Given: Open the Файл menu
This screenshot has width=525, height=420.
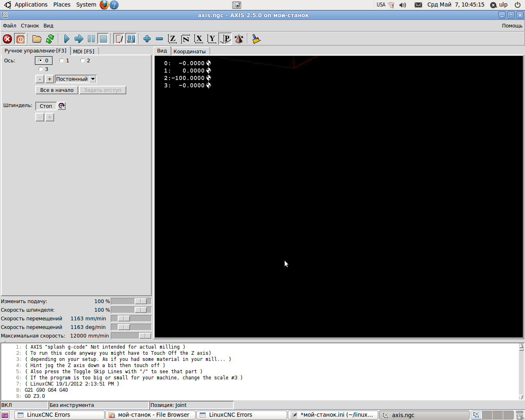Looking at the screenshot, I should coord(10,25).
